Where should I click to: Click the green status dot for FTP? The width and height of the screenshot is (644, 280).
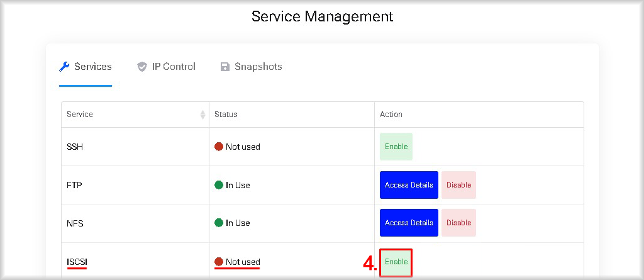pyautogui.click(x=218, y=185)
